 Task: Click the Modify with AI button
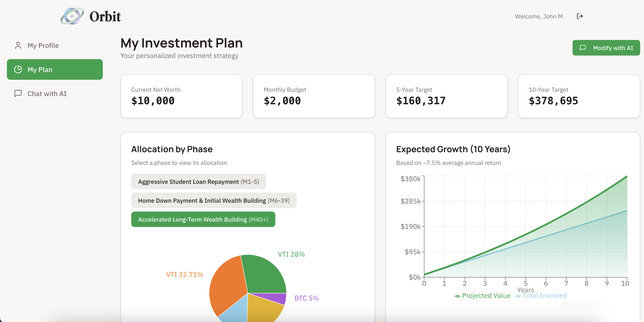[606, 48]
